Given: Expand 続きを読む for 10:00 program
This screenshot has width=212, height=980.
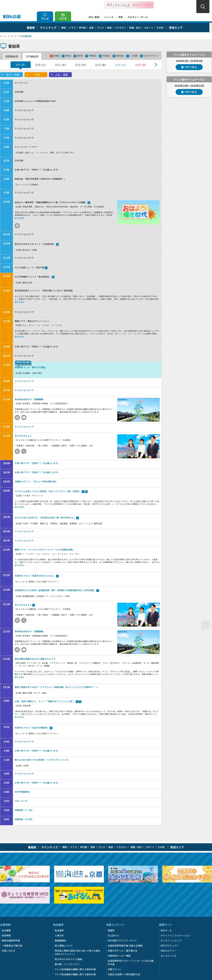Looking at the screenshot, I should coord(19,218).
